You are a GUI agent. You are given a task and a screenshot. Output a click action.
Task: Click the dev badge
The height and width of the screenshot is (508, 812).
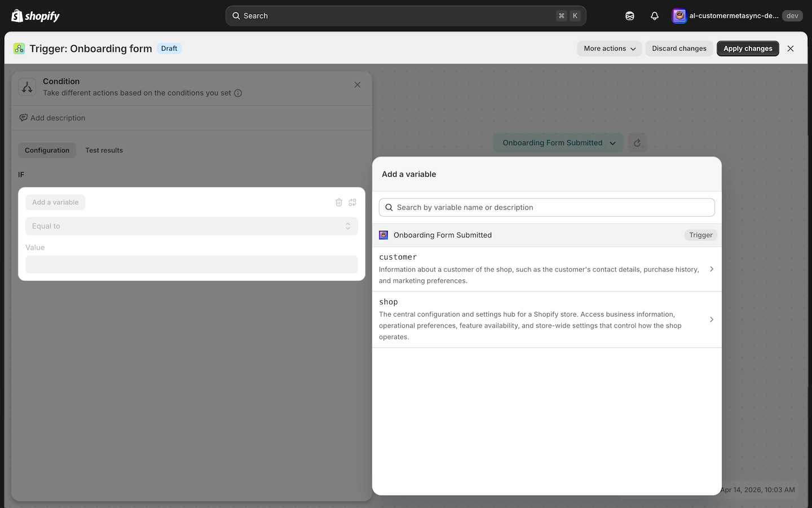pyautogui.click(x=792, y=16)
